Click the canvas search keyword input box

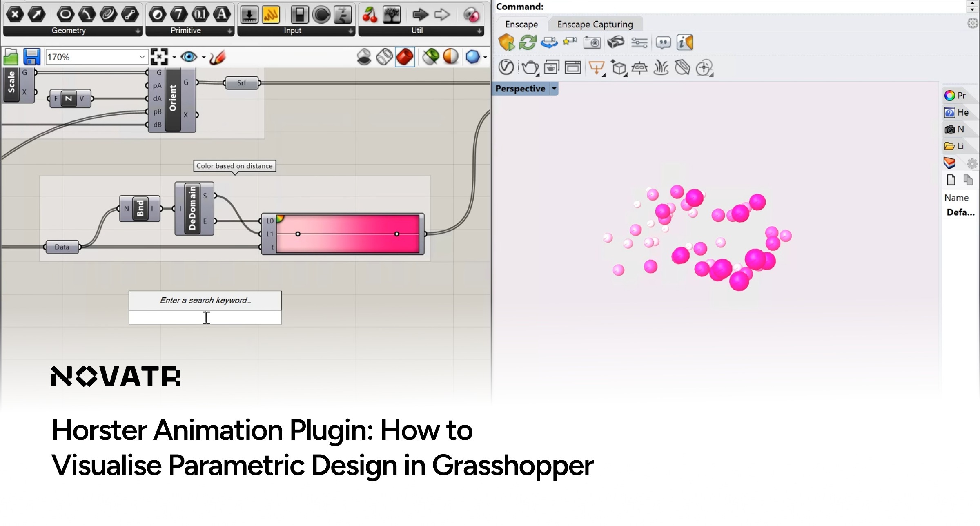(205, 317)
